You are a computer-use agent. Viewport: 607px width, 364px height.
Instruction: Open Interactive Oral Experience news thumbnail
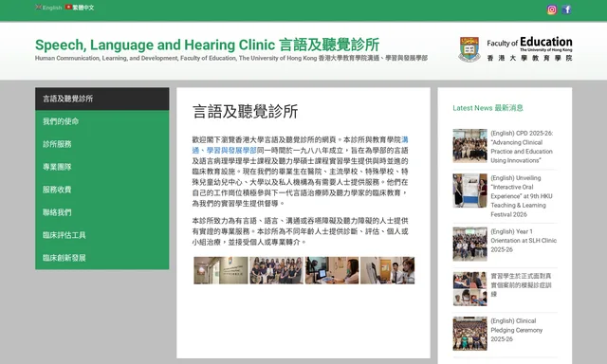pyautogui.click(x=470, y=191)
